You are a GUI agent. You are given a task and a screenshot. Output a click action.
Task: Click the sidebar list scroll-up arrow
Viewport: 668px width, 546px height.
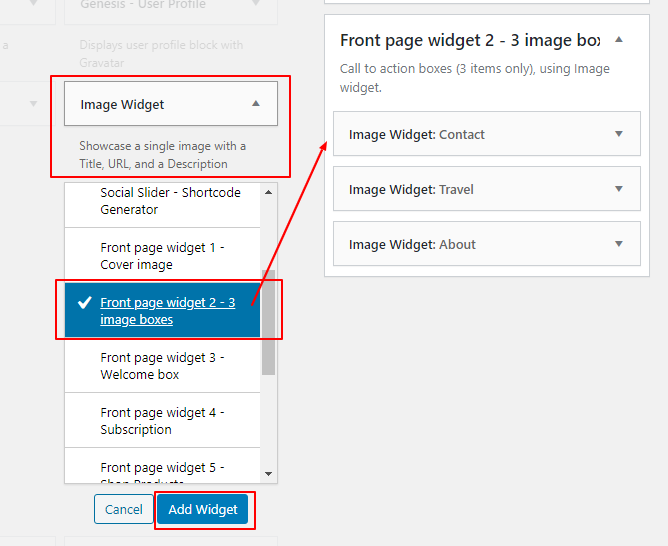(x=268, y=192)
